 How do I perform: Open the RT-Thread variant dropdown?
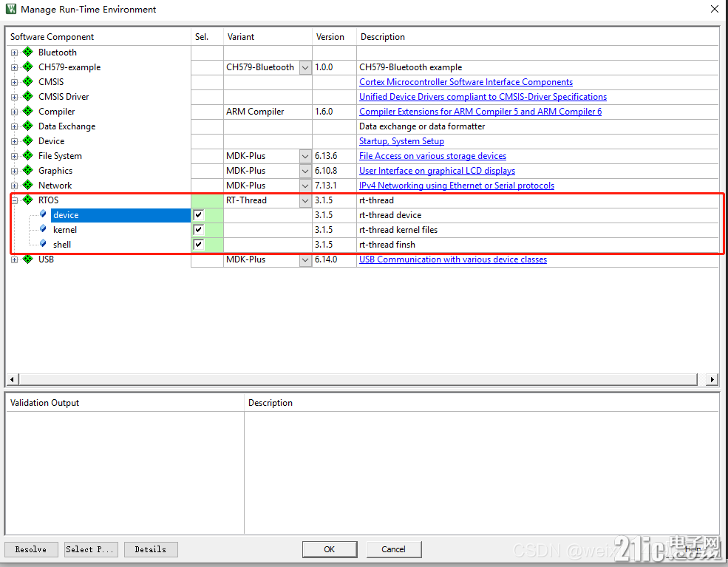point(305,200)
